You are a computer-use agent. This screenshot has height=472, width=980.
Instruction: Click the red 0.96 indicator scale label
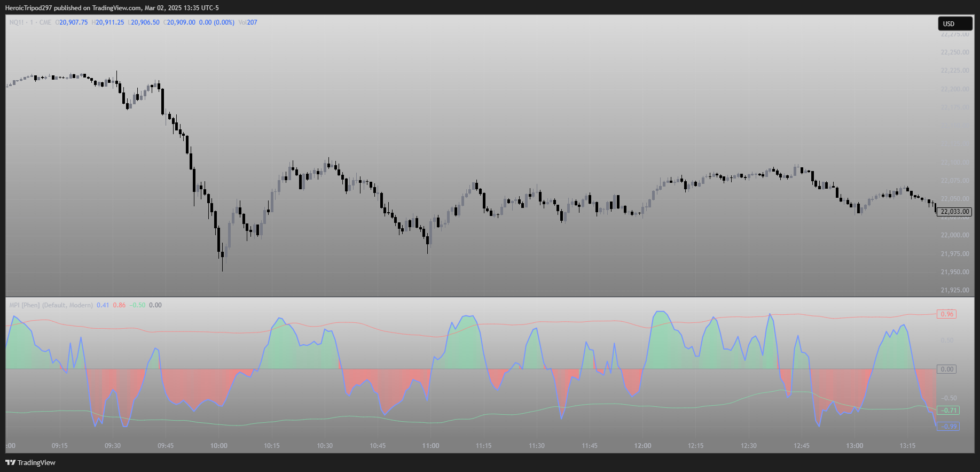(947, 314)
